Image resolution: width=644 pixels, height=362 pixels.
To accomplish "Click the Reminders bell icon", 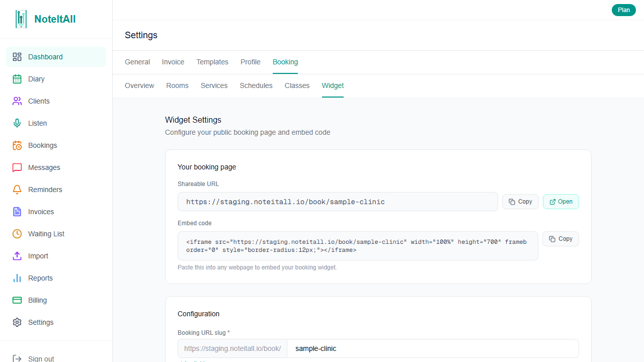I will [17, 190].
